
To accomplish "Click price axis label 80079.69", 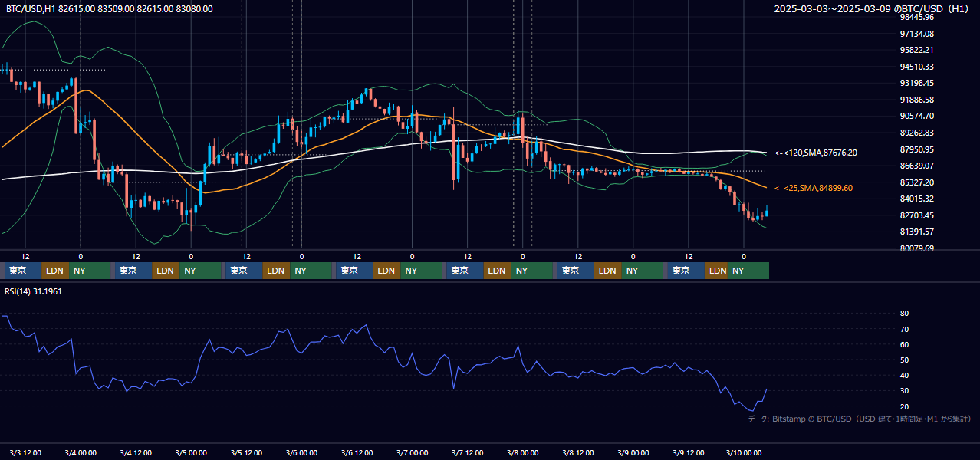I will point(916,248).
